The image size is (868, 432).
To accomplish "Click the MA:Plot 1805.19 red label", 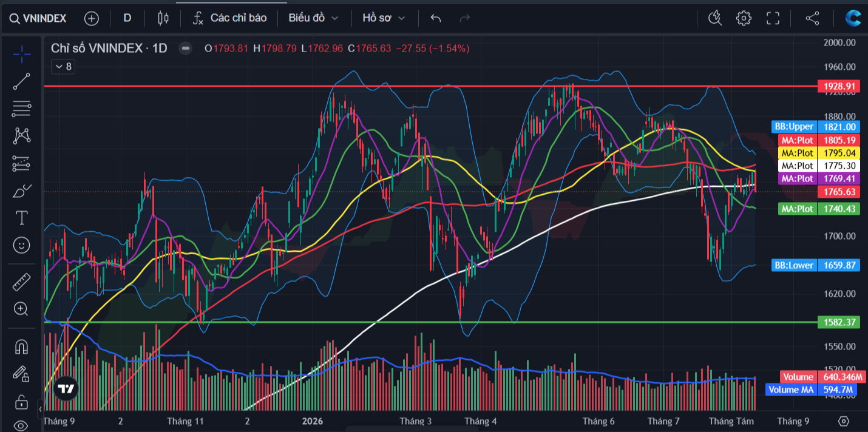I will point(819,140).
